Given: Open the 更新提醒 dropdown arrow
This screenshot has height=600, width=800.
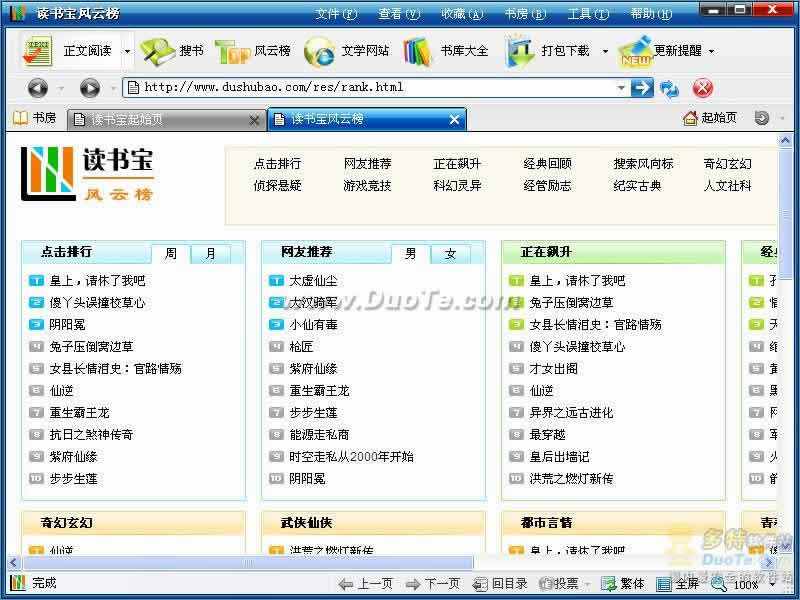Looking at the screenshot, I should (x=711, y=51).
